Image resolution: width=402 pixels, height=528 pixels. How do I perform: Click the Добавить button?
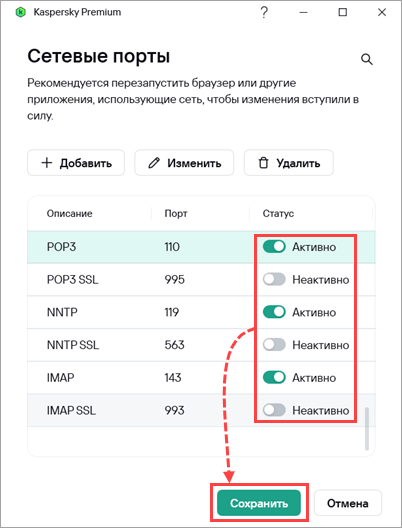[76, 163]
